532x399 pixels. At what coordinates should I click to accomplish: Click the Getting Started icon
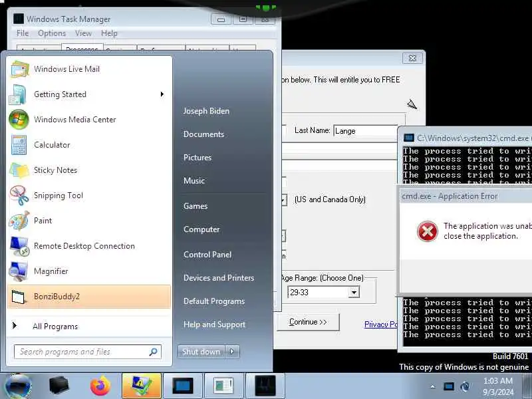pyautogui.click(x=18, y=94)
